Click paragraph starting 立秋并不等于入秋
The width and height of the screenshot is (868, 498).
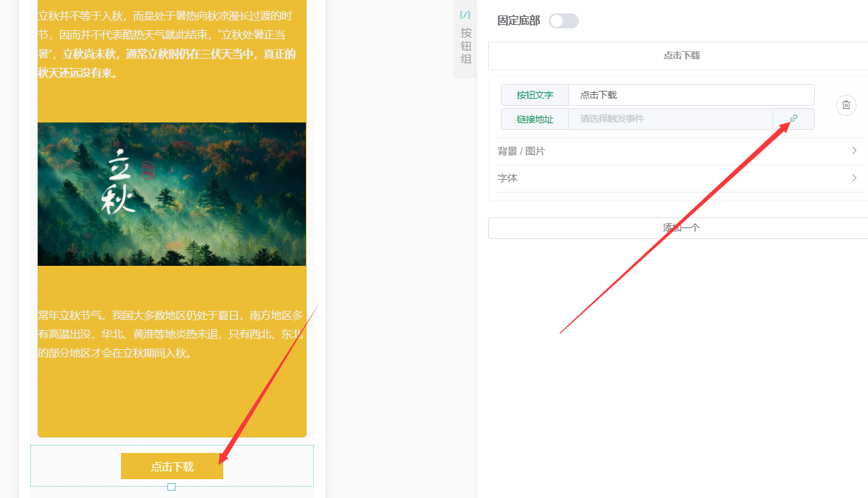tap(168, 44)
